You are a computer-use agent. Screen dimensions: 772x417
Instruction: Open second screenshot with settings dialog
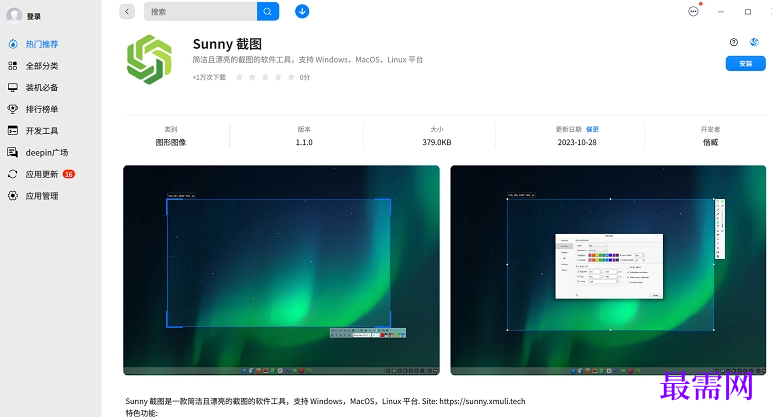[x=608, y=270]
